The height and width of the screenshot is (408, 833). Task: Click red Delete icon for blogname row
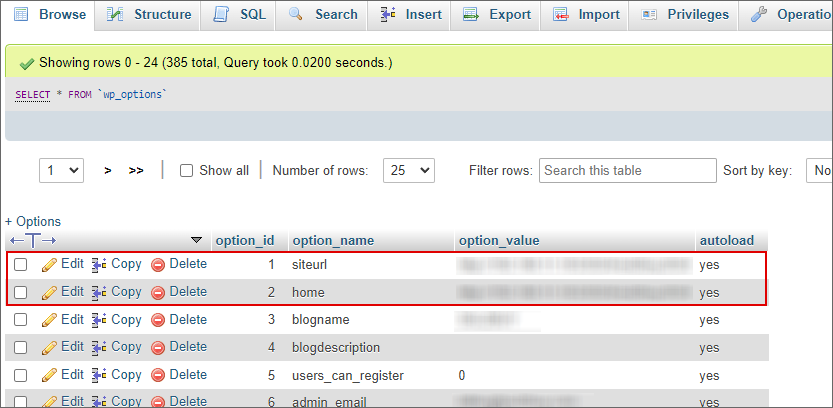(x=158, y=320)
